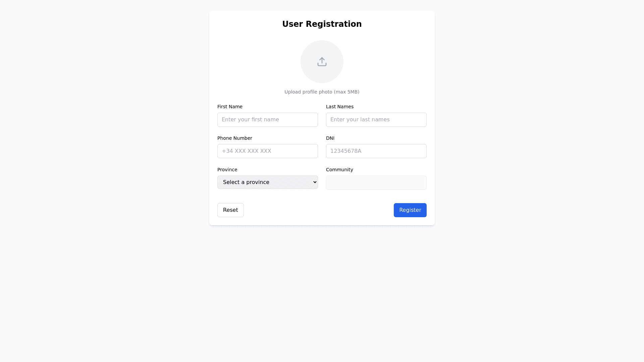Click the 'Community' label text
Viewport: 644px width, 362px height.
click(339, 170)
